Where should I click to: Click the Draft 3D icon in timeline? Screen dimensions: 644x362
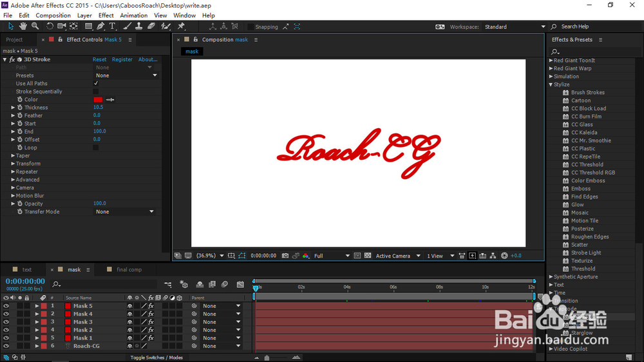pyautogui.click(x=184, y=284)
